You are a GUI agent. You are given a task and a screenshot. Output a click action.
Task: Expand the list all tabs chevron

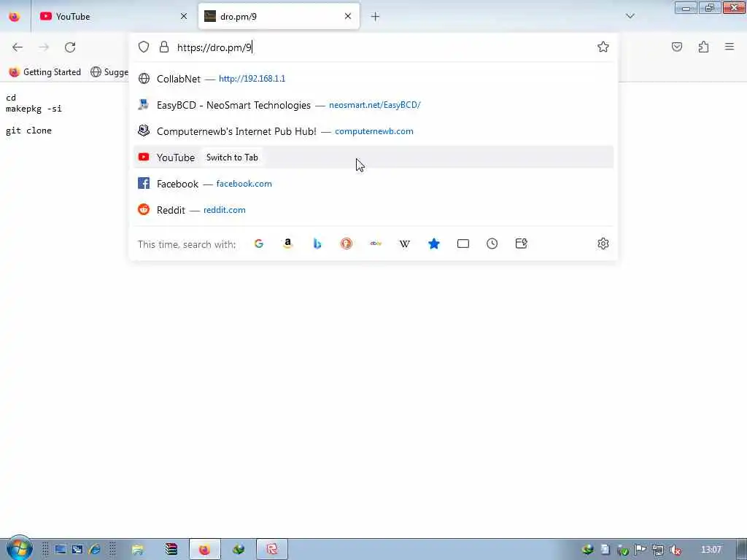630,16
